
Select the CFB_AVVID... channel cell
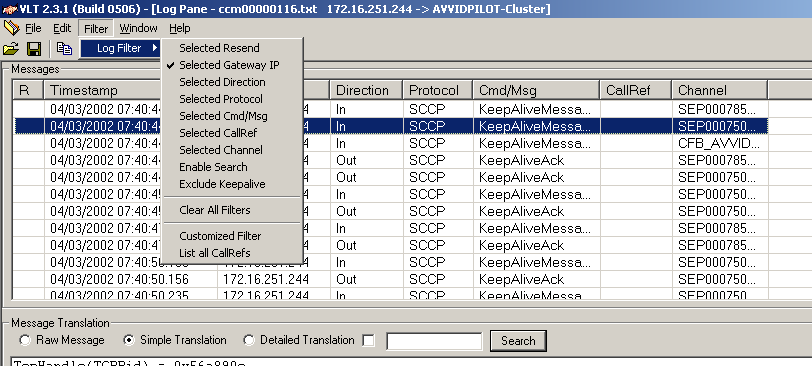[x=719, y=143]
